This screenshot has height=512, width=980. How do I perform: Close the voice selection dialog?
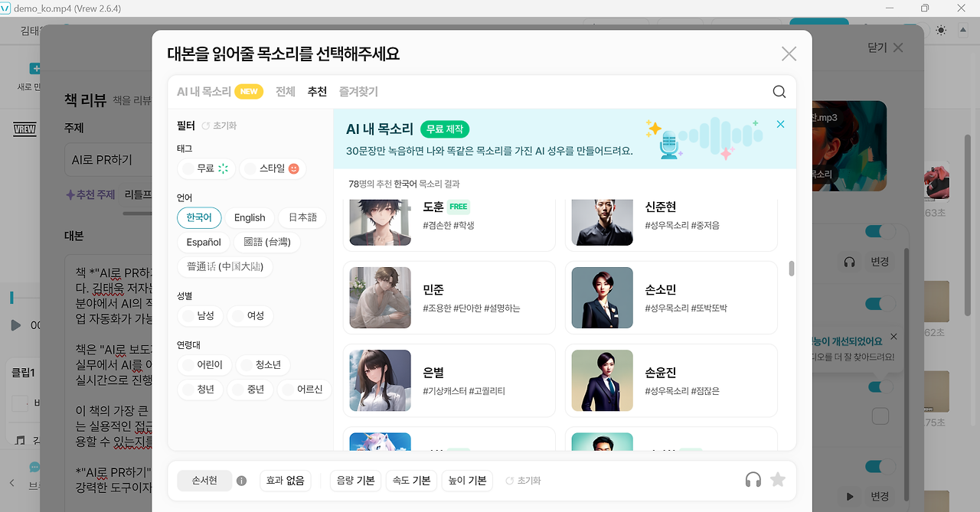coord(789,54)
